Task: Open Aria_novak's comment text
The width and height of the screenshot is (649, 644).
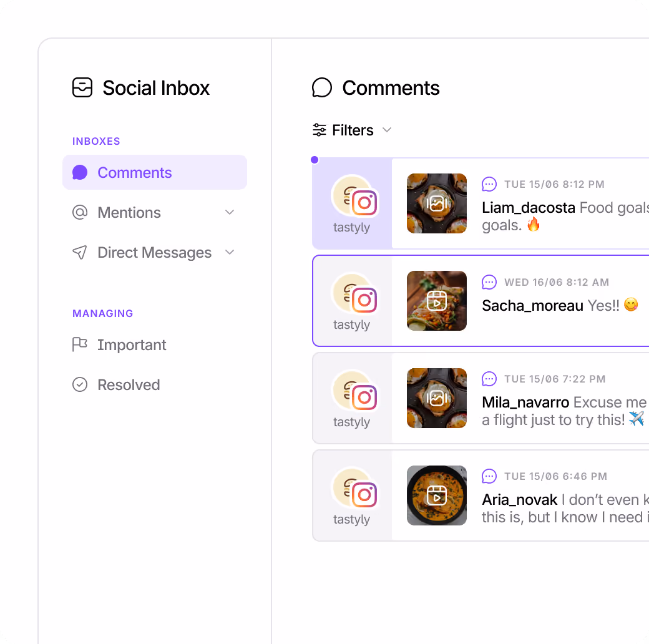Action: 565,508
